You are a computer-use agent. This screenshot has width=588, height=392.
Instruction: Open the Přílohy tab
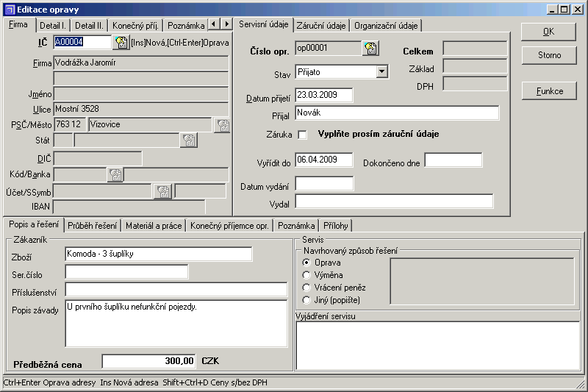[x=336, y=226]
